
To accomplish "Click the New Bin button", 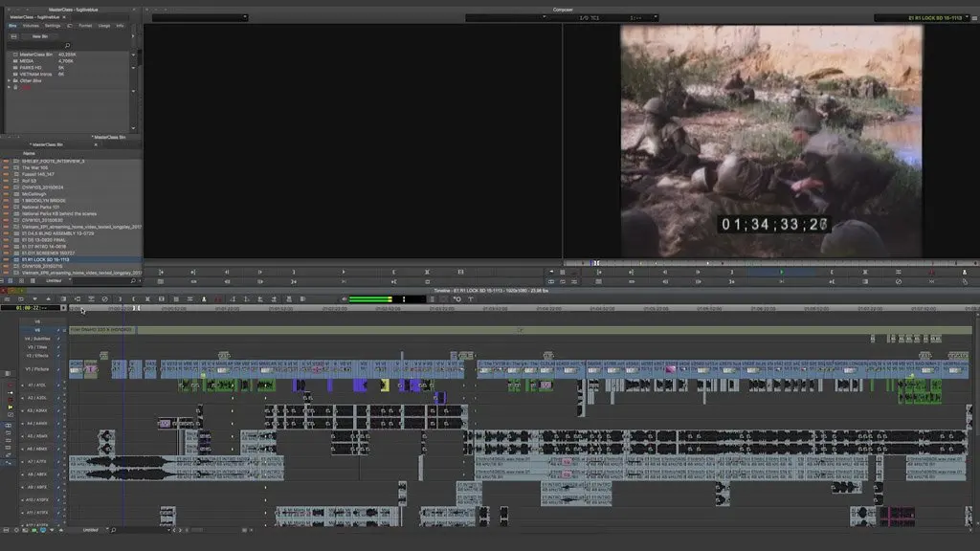I will 41,35.
